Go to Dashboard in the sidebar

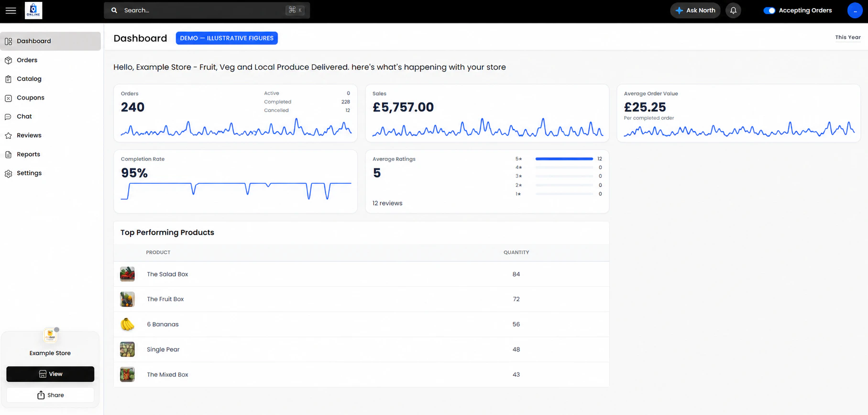tap(50, 41)
